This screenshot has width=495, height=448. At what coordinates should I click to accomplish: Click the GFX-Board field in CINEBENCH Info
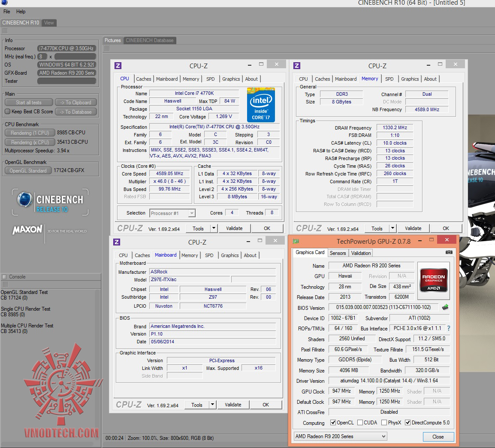tap(66, 73)
